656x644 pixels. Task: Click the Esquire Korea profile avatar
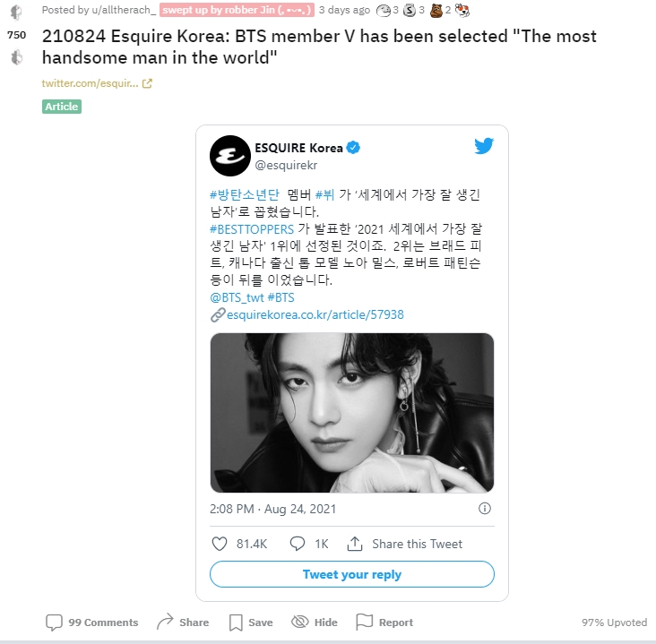[x=230, y=156]
